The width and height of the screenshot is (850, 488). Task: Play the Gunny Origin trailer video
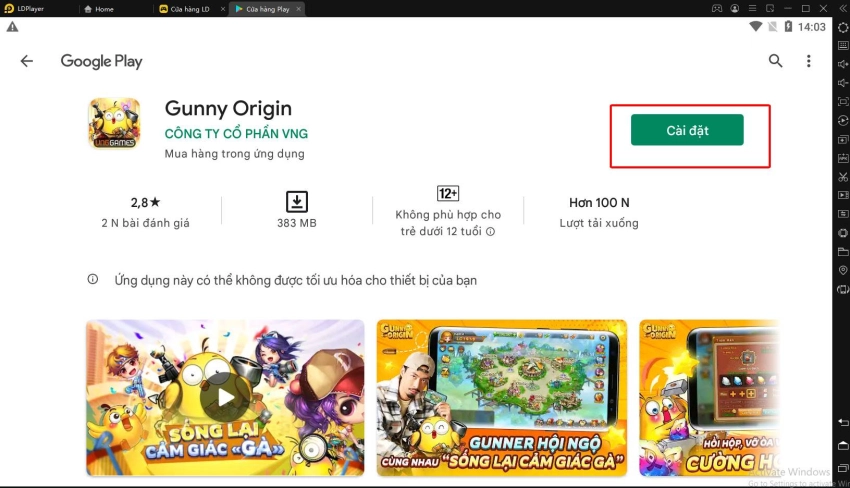point(226,397)
